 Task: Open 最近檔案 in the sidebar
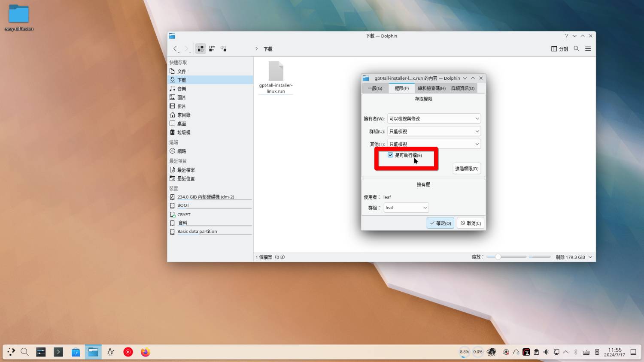coord(210,170)
